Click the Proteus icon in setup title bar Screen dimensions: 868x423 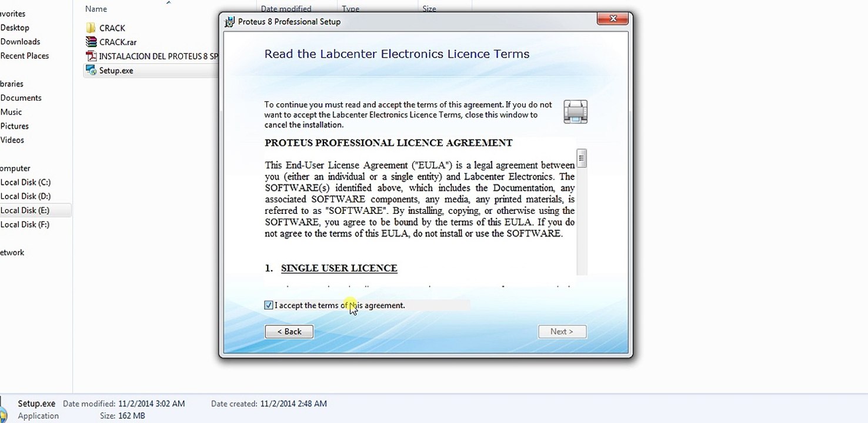[230, 22]
